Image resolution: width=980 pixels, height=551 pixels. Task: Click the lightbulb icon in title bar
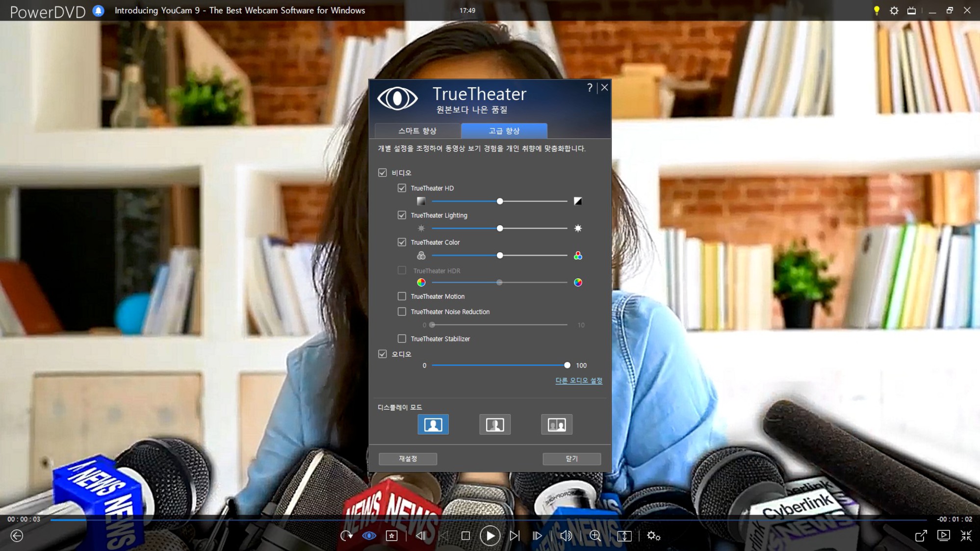876,10
